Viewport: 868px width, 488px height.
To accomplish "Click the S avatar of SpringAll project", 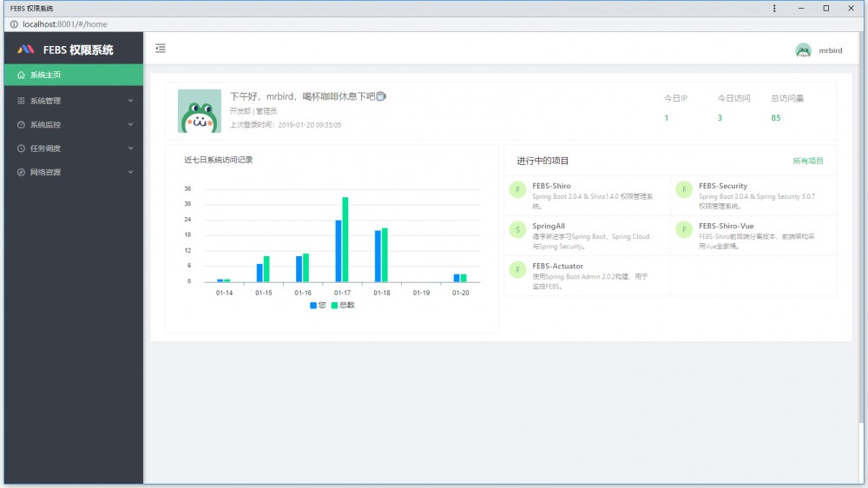I will point(517,229).
